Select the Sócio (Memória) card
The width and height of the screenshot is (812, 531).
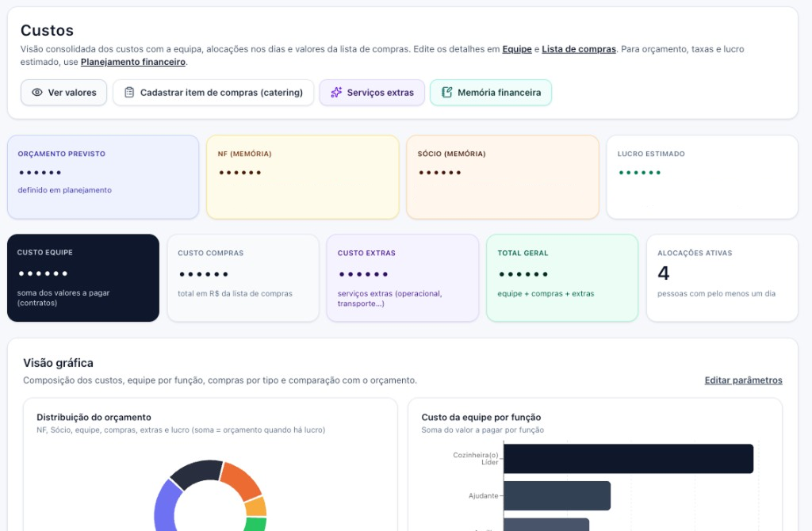point(502,177)
